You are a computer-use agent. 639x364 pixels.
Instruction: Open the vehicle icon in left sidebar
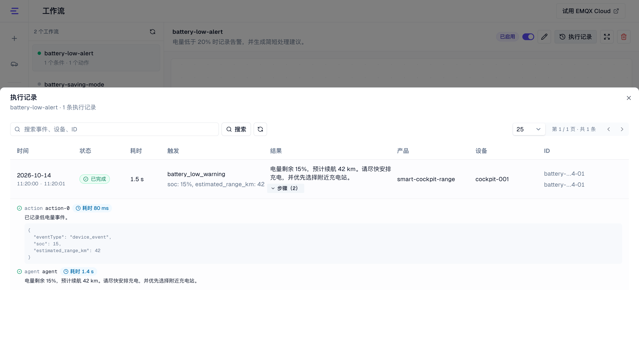coord(14,64)
